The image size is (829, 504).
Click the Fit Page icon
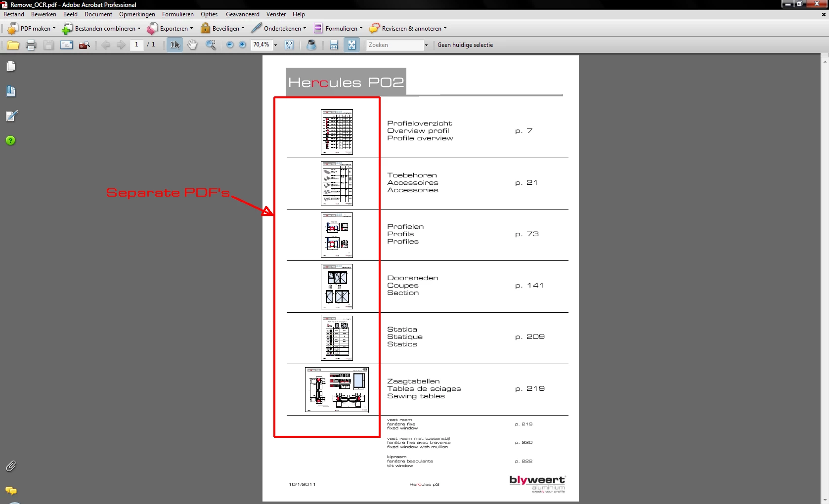pyautogui.click(x=351, y=45)
